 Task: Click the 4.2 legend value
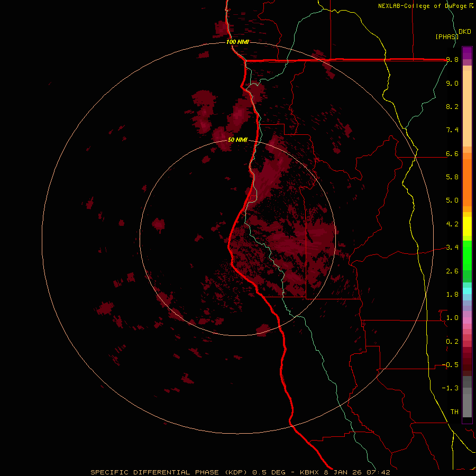[x=452, y=224]
